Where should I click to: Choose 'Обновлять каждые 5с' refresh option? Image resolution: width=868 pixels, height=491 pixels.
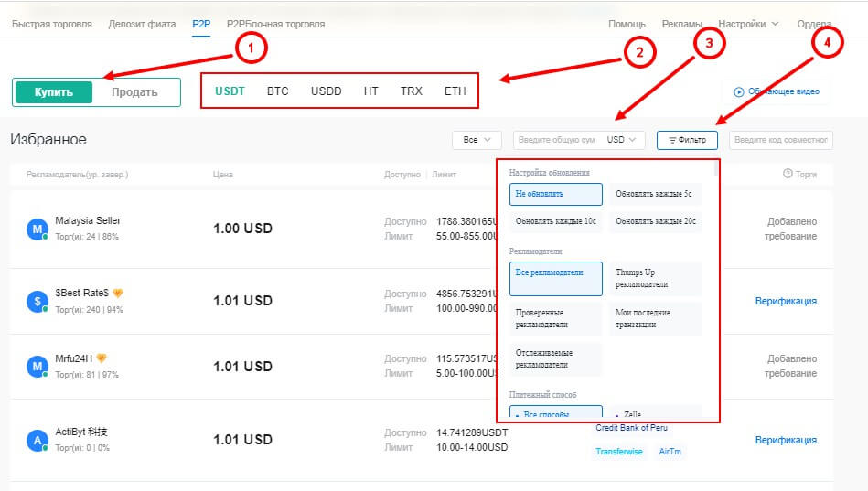click(655, 194)
